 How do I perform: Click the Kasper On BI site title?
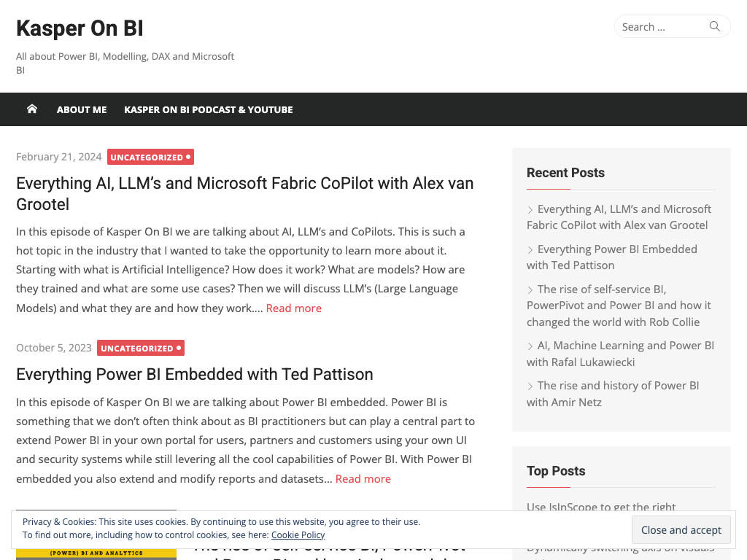[80, 28]
